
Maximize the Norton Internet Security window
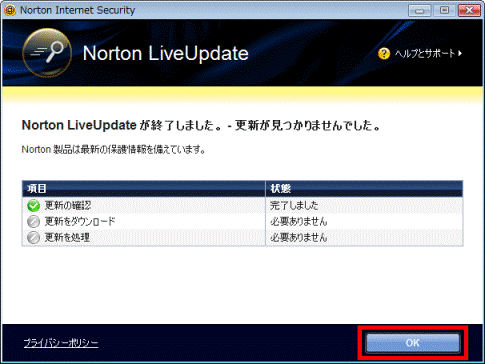click(x=444, y=10)
